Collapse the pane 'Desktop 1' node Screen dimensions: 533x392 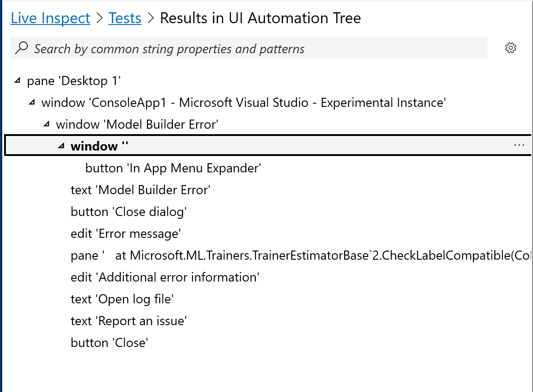(17, 80)
